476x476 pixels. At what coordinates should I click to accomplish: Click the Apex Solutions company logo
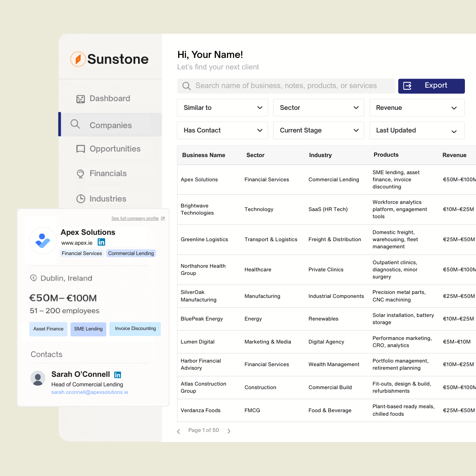coord(43,241)
